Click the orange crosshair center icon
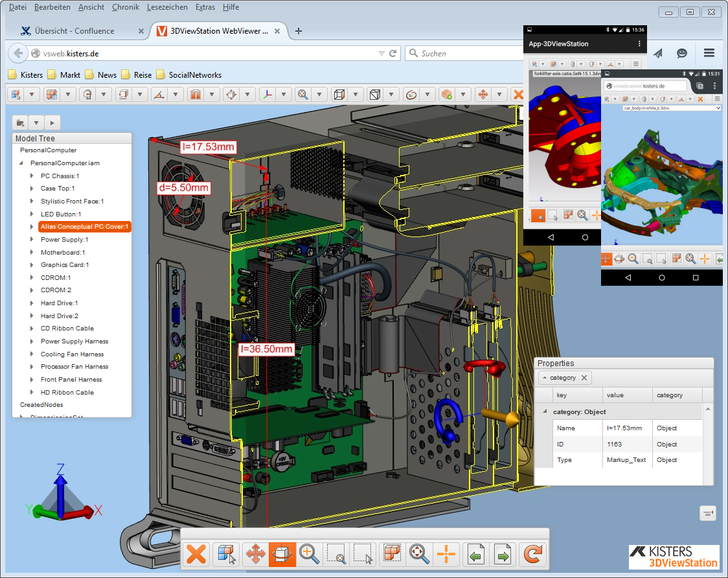 coord(446,555)
